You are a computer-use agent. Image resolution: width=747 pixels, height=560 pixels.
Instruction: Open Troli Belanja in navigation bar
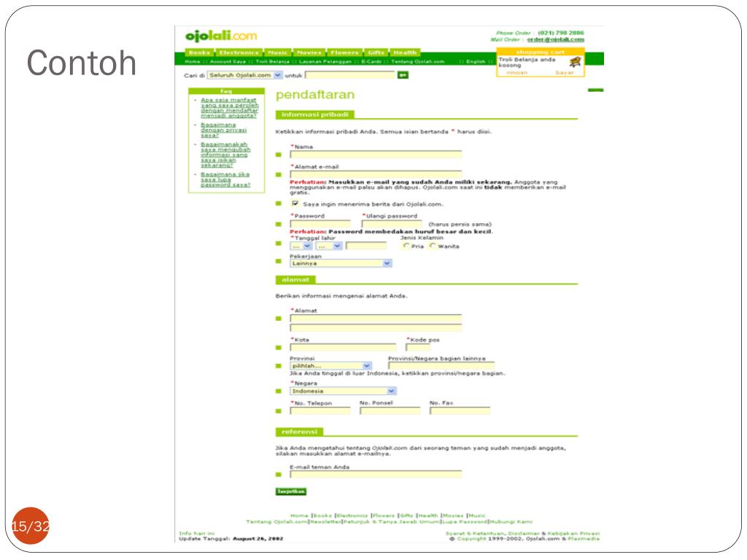[273, 61]
